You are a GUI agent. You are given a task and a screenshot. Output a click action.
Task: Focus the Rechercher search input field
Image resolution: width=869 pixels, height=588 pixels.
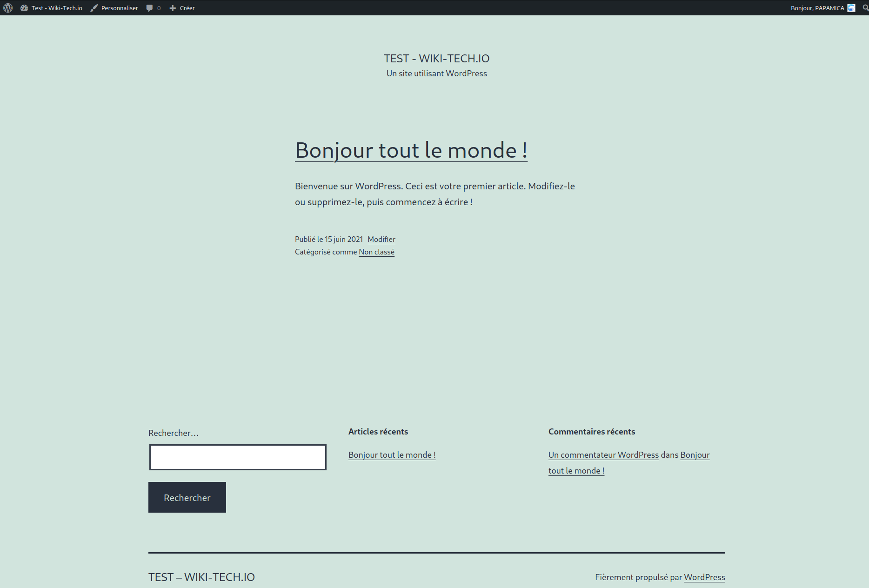[x=238, y=457]
